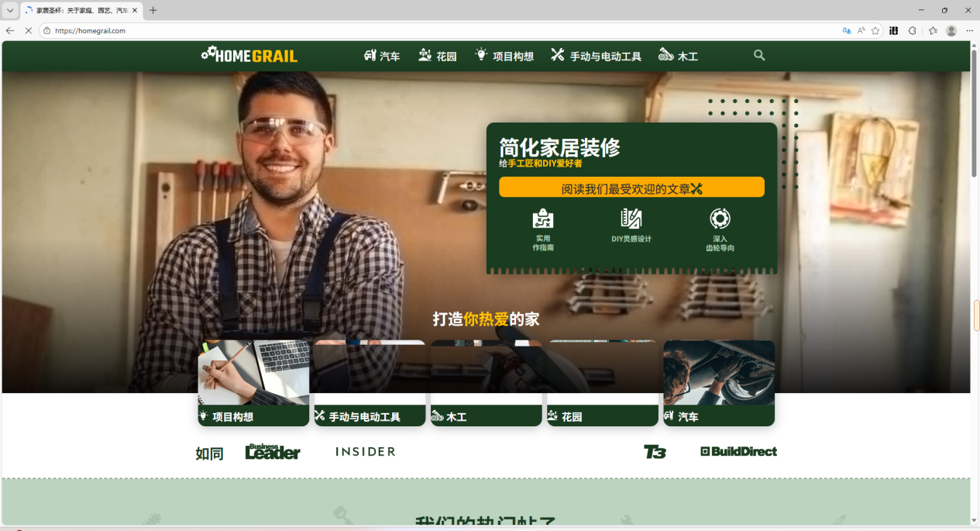This screenshot has width=980, height=531.
Task: Open the 花园 menu in the top navigation
Action: point(437,56)
